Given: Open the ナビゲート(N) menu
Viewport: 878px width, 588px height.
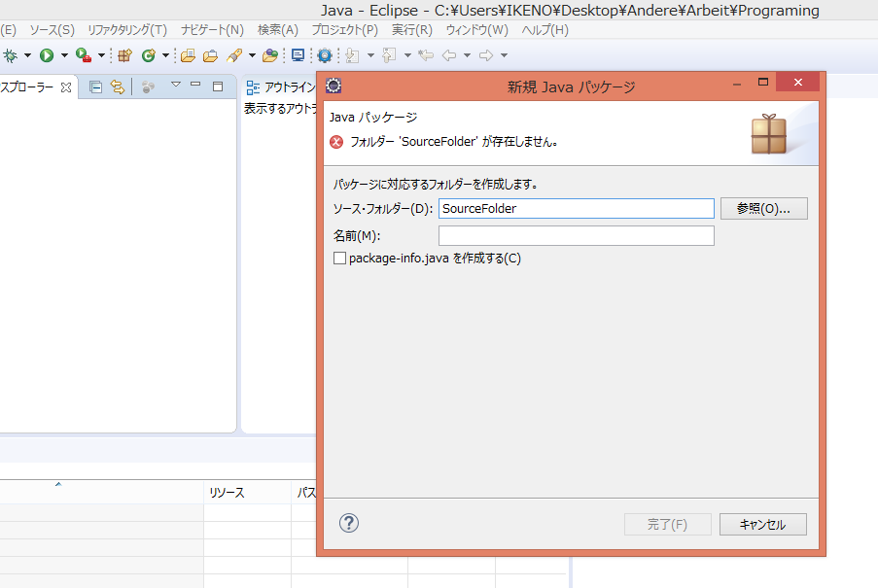Looking at the screenshot, I should (x=212, y=30).
